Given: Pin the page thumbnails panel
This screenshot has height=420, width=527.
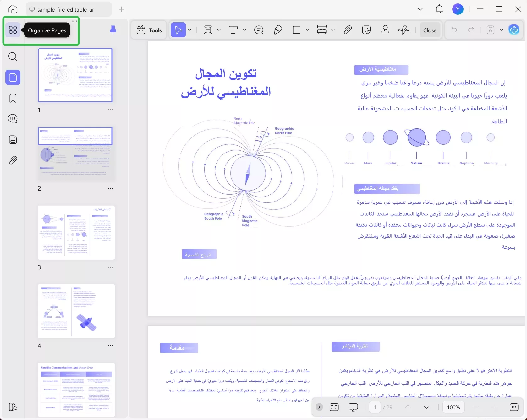Looking at the screenshot, I should (x=113, y=30).
